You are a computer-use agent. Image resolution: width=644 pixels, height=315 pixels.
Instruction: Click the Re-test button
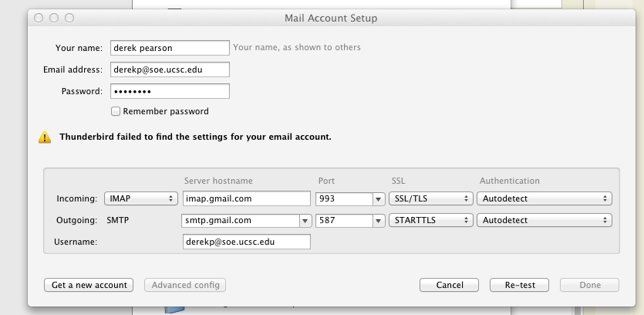click(519, 285)
